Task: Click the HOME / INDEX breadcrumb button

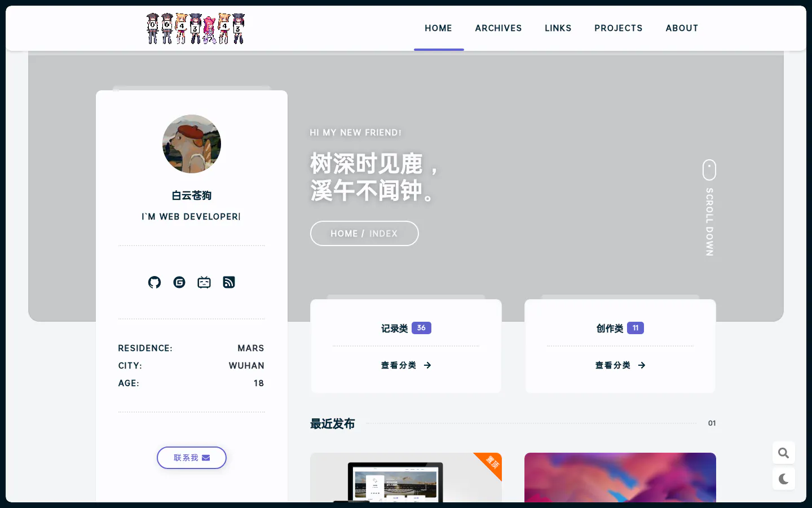Action: pyautogui.click(x=364, y=234)
